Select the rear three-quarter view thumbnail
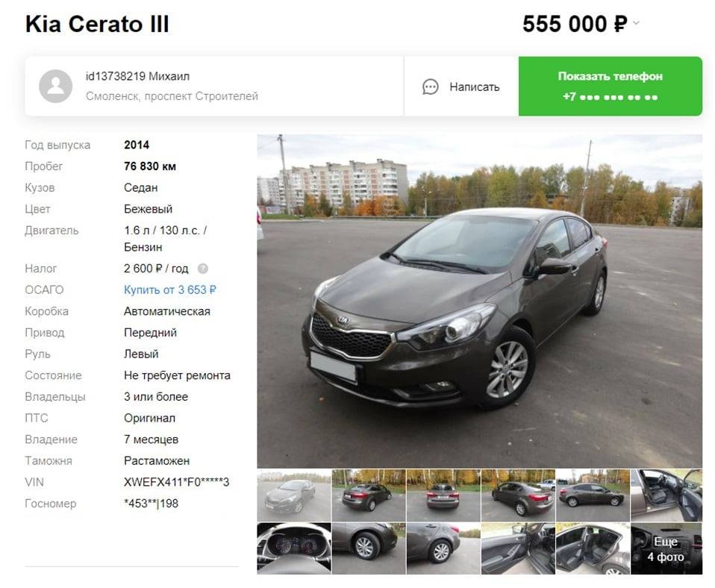The width and height of the screenshot is (715, 588). (369, 495)
